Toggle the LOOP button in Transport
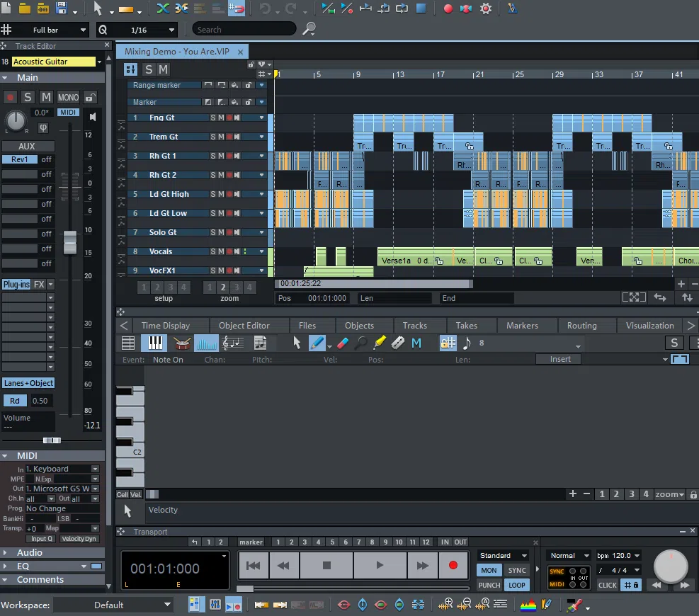Screen dimensions: 699x616 point(517,585)
